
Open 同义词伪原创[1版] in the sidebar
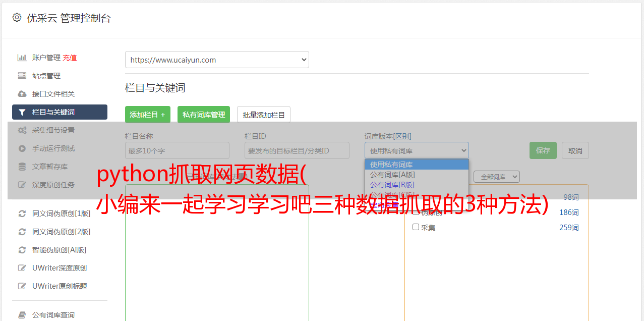point(62,213)
